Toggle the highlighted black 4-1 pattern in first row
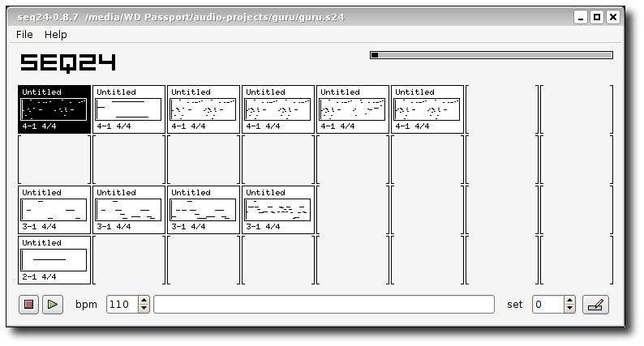Image resolution: width=644 pixels, height=346 pixels. (x=54, y=109)
